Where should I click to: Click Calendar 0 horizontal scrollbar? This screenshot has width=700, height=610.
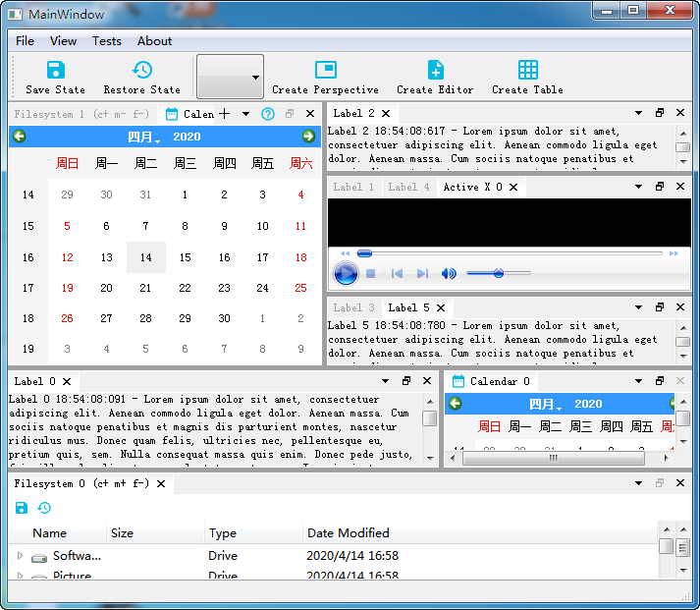(560, 458)
